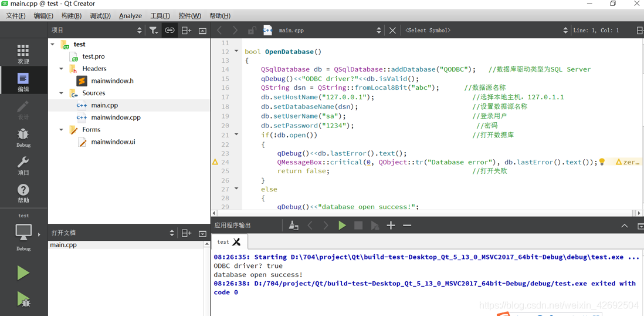This screenshot has height=316, width=644.
Task: Click the file lock icon
Action: [x=252, y=30]
